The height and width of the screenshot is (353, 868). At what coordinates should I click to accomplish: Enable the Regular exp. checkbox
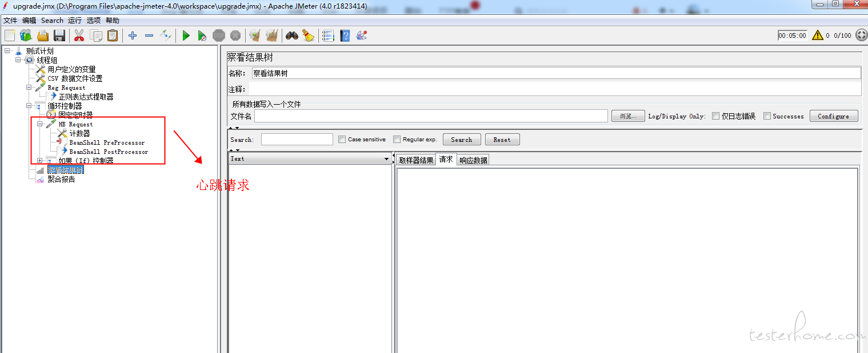click(397, 140)
